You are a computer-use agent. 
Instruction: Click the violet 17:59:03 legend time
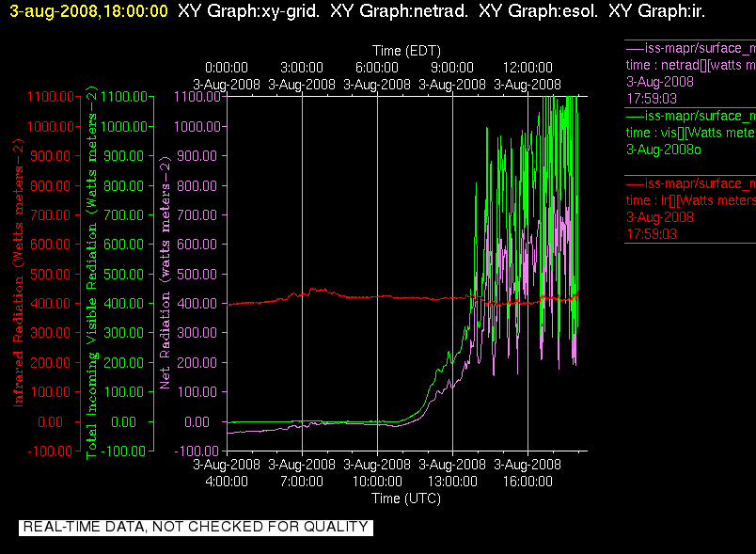click(x=652, y=99)
